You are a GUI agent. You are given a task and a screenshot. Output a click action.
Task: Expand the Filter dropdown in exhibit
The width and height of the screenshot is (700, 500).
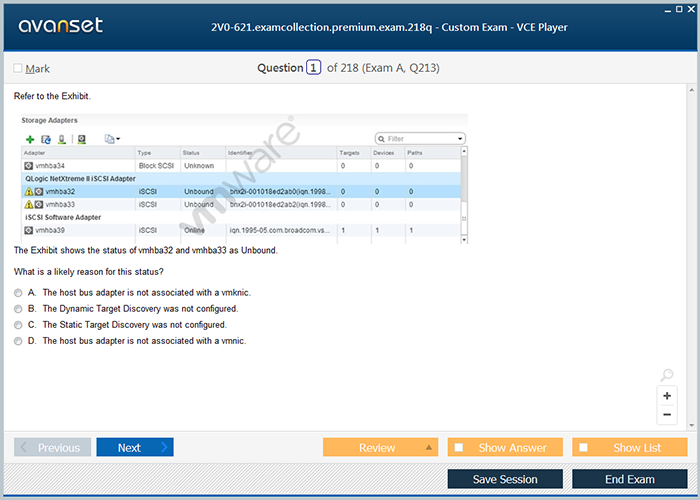pos(459,139)
